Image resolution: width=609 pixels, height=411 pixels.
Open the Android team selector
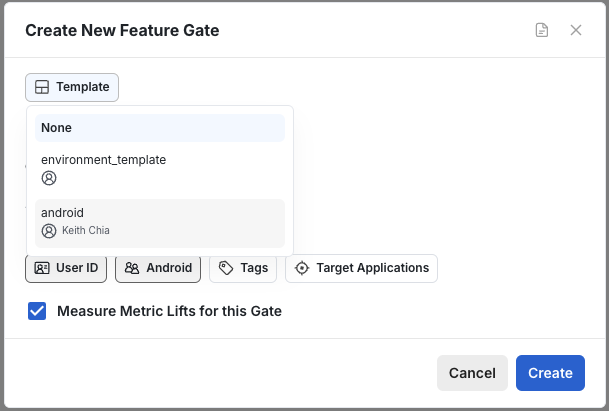tap(158, 268)
